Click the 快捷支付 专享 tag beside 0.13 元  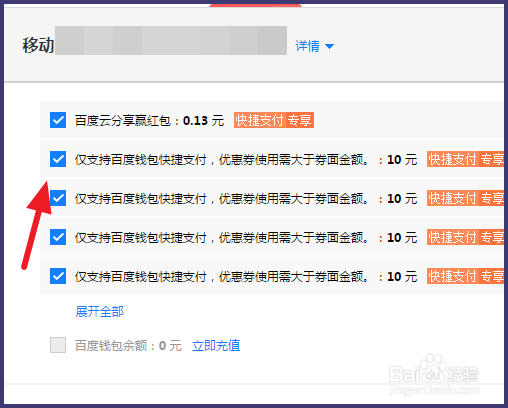pos(274,120)
